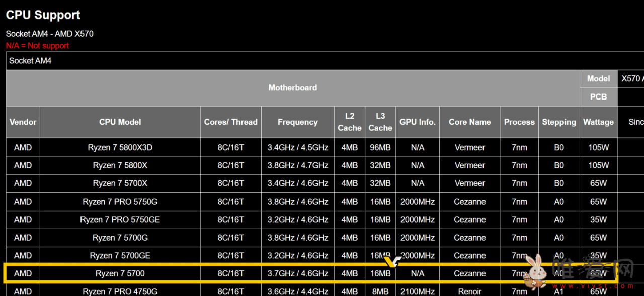This screenshot has height=296, width=644.
Task: Click the A1 stepping cell
Action: [x=559, y=290]
